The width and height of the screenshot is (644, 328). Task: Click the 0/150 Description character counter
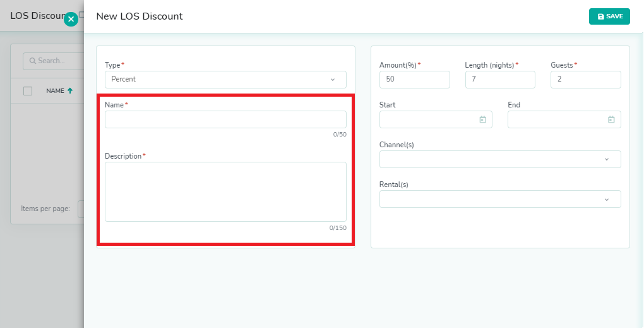click(x=338, y=228)
